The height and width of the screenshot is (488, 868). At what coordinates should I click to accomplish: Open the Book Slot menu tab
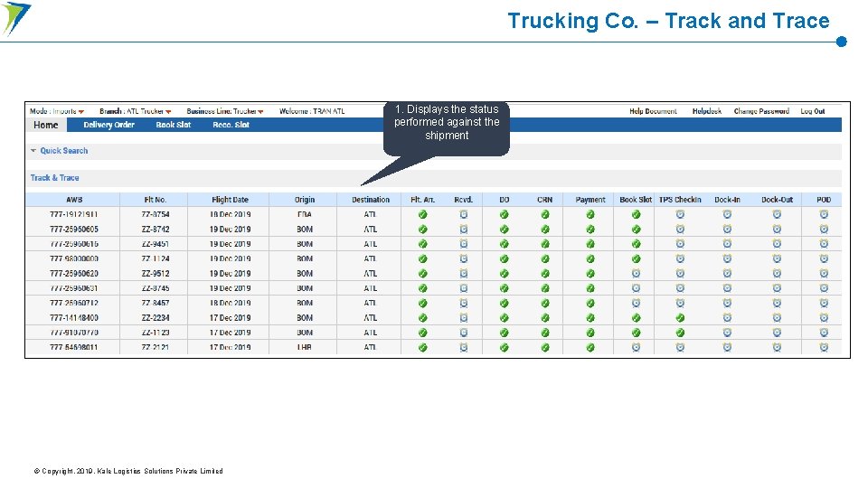174,125
